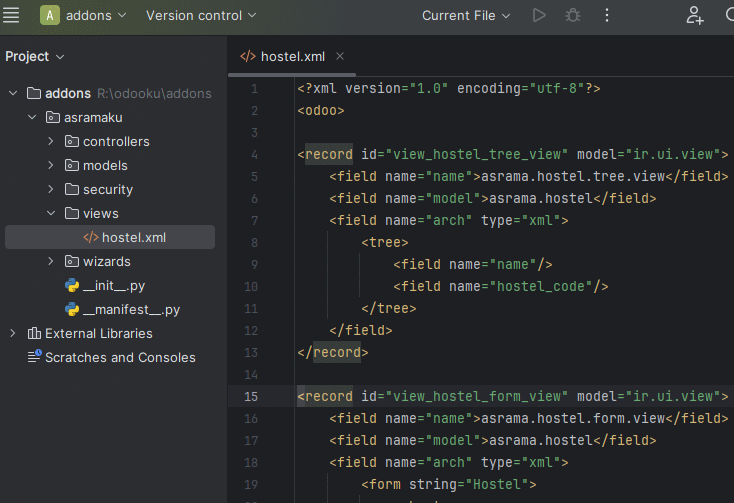Image resolution: width=734 pixels, height=503 pixels.
Task: Click the Run play icon
Action: tap(539, 15)
